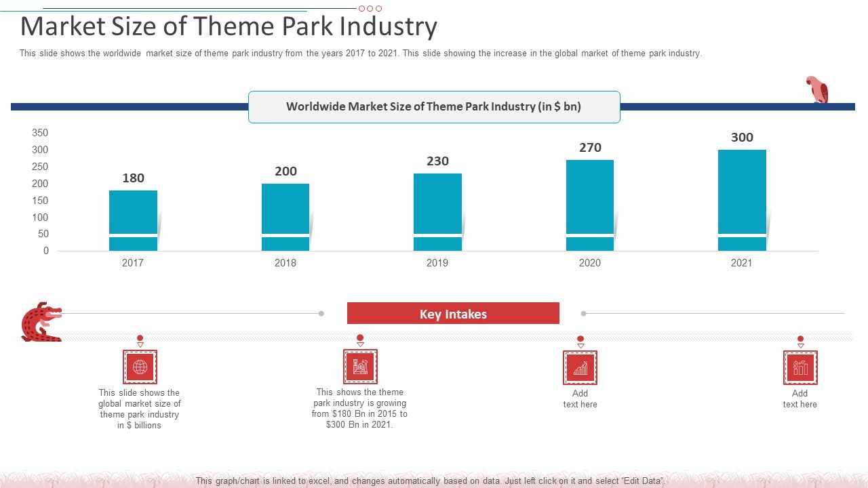Click the 2018 axis label
This screenshot has height=488, width=868.
pyautogui.click(x=285, y=263)
